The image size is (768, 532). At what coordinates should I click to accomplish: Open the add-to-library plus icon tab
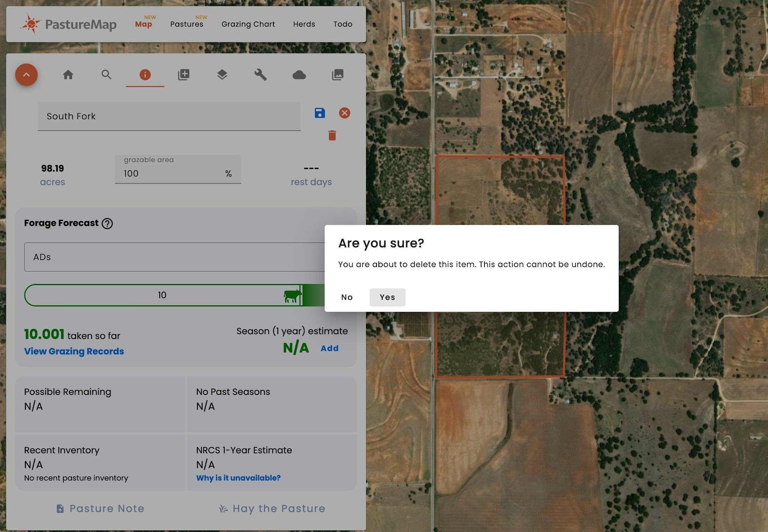183,75
